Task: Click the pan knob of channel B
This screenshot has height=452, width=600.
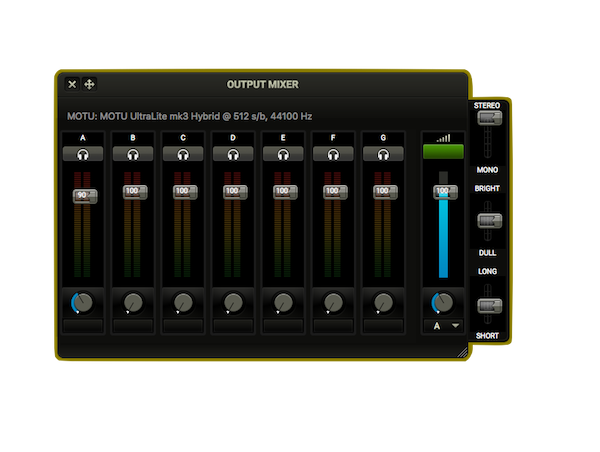Action: click(x=133, y=303)
